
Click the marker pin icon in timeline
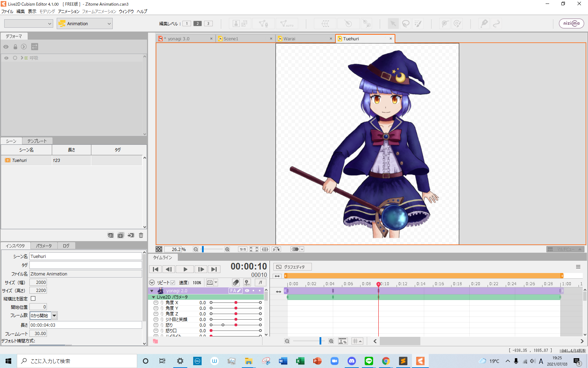[247, 282]
